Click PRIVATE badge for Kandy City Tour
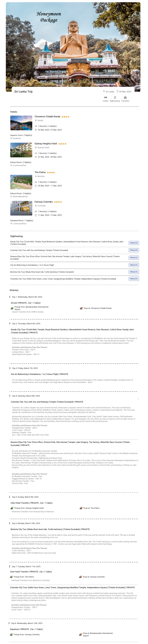Image resolution: width=148 pixels, height=644 pixels. (134, 243)
